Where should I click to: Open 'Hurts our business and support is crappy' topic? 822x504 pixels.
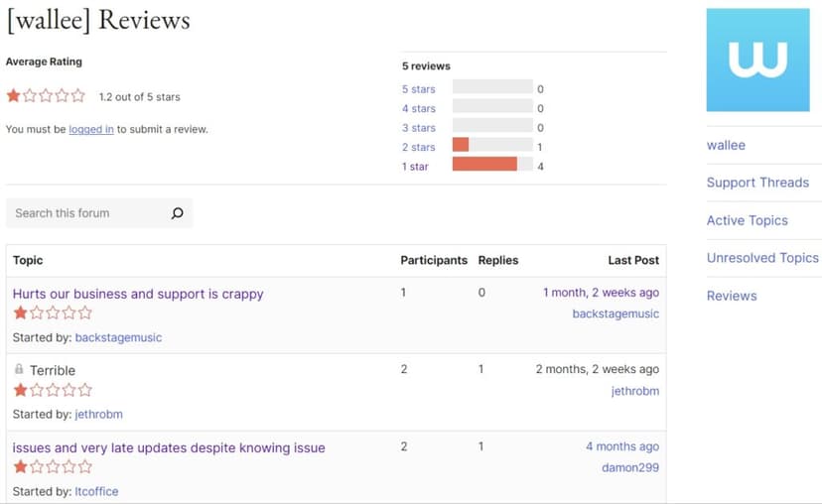pos(138,294)
